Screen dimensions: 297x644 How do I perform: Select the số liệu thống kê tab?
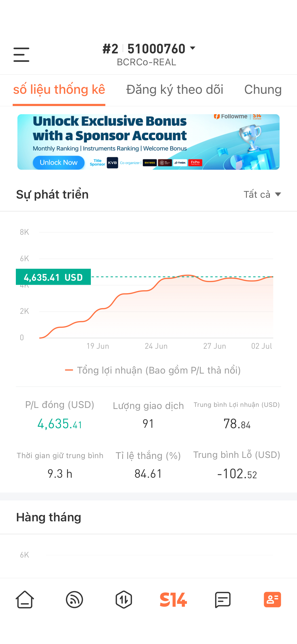click(59, 89)
